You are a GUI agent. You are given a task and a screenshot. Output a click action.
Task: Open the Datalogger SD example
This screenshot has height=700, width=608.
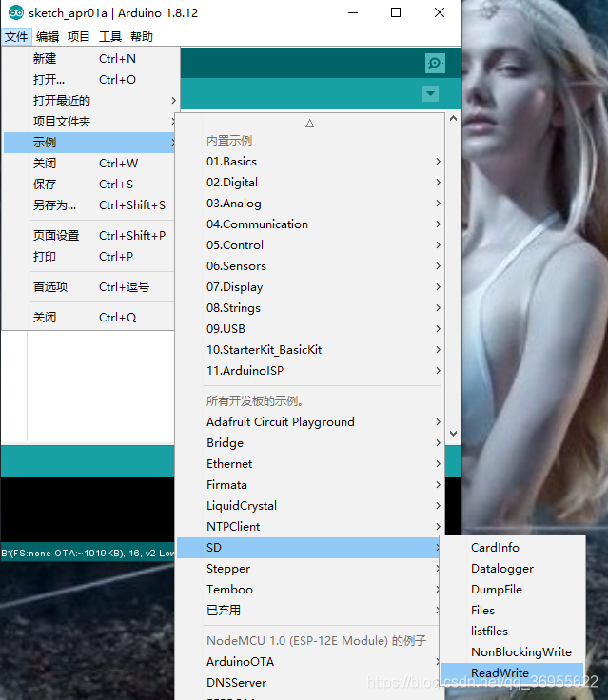tap(513, 569)
